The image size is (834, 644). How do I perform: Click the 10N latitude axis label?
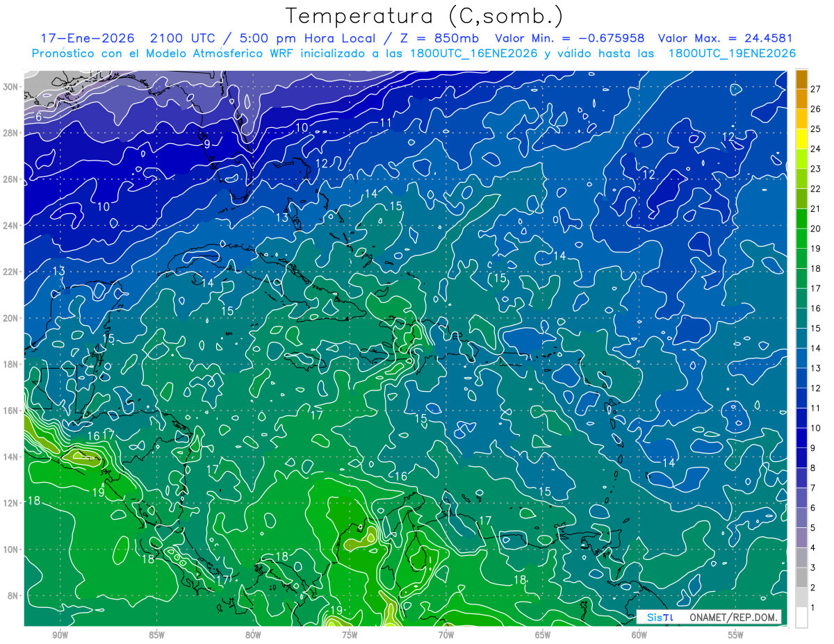[12, 549]
